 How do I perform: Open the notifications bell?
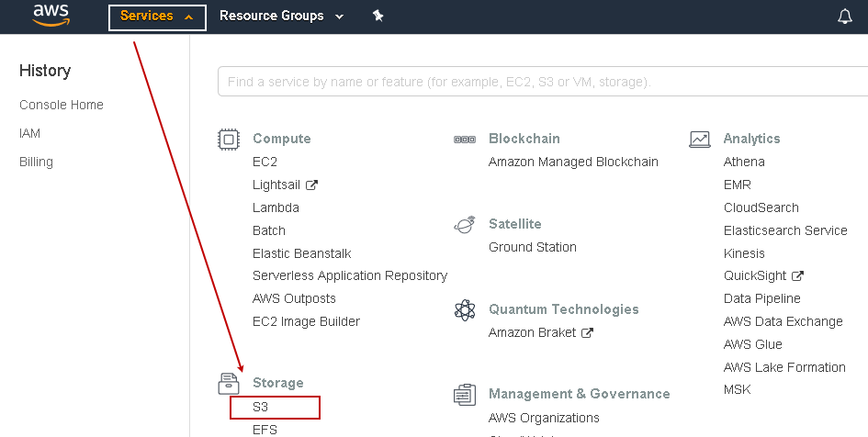[845, 17]
